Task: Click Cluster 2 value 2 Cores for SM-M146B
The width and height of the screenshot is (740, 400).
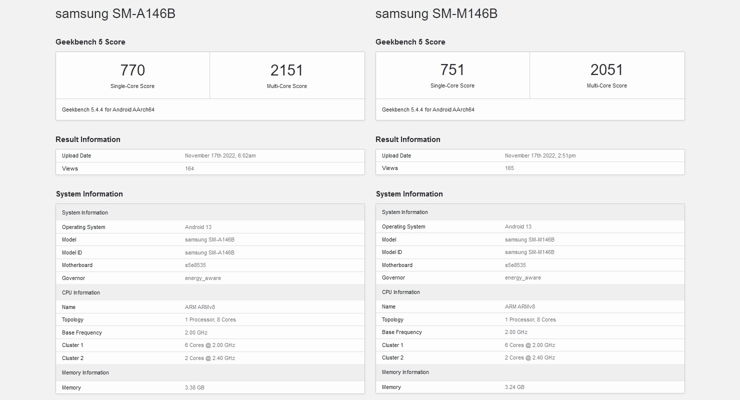Action: point(530,358)
